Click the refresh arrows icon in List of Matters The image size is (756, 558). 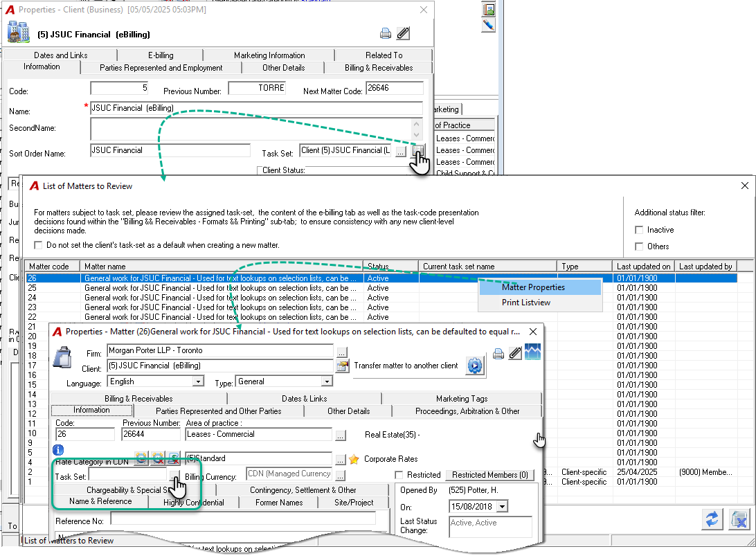pos(712,519)
